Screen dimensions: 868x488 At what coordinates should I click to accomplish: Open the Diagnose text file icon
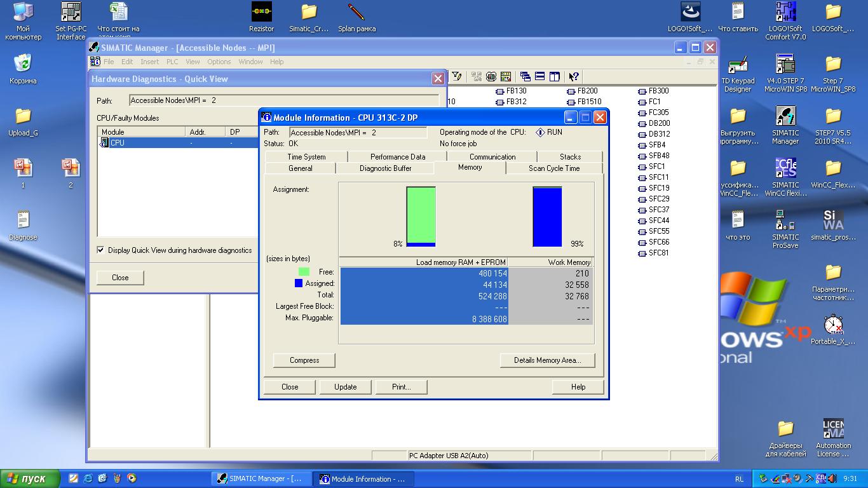23,226
